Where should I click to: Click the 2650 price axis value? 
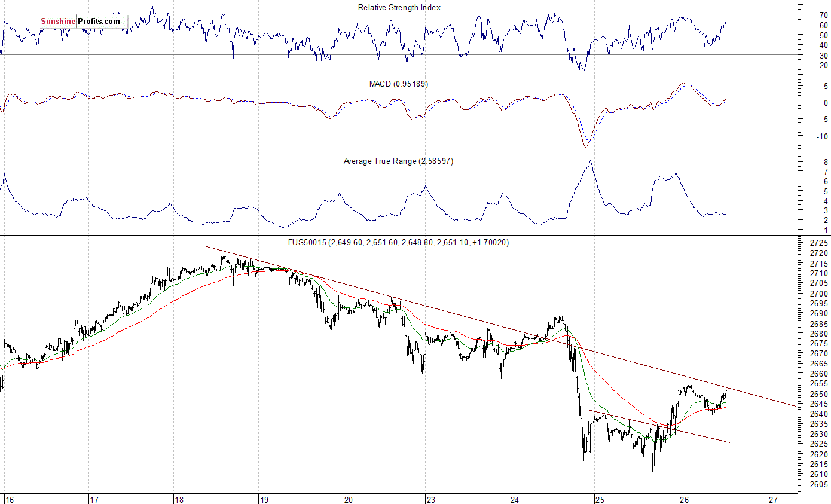point(819,394)
